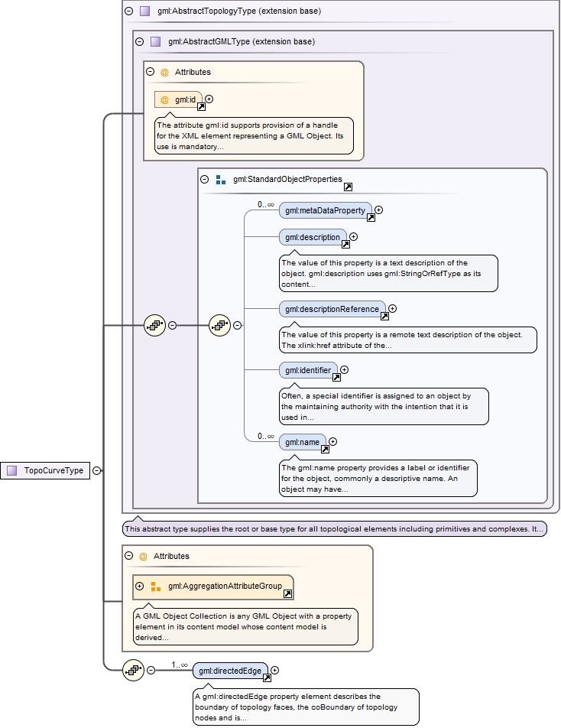The width and height of the screenshot is (561, 728).
Task: Follow gml:metaDataProperty reference arrow
Action: [371, 217]
